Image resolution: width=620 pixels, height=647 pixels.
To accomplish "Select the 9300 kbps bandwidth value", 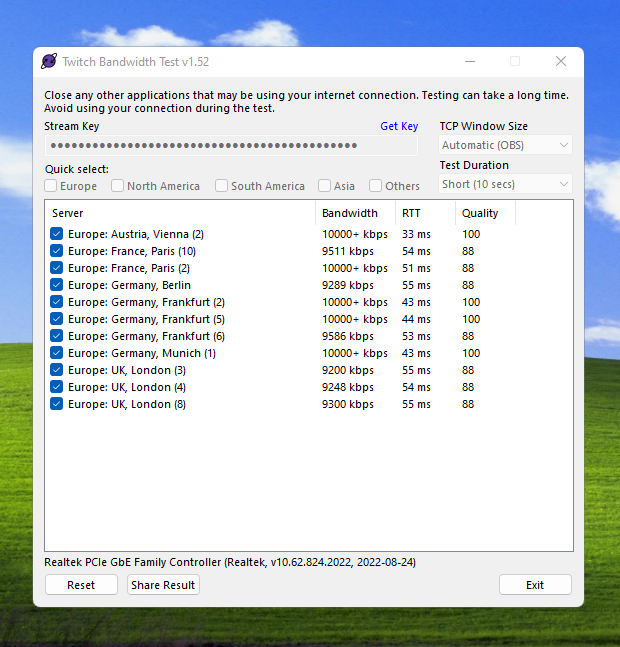I will pos(348,404).
